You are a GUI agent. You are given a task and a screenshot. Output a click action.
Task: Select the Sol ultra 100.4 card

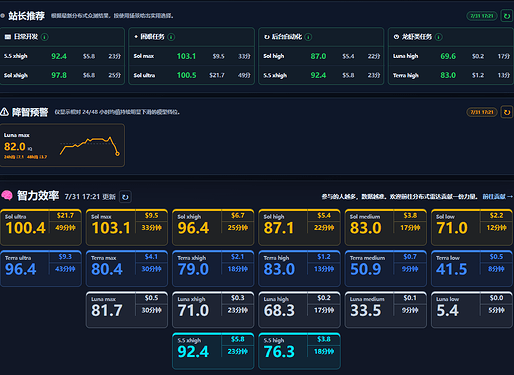41,227
